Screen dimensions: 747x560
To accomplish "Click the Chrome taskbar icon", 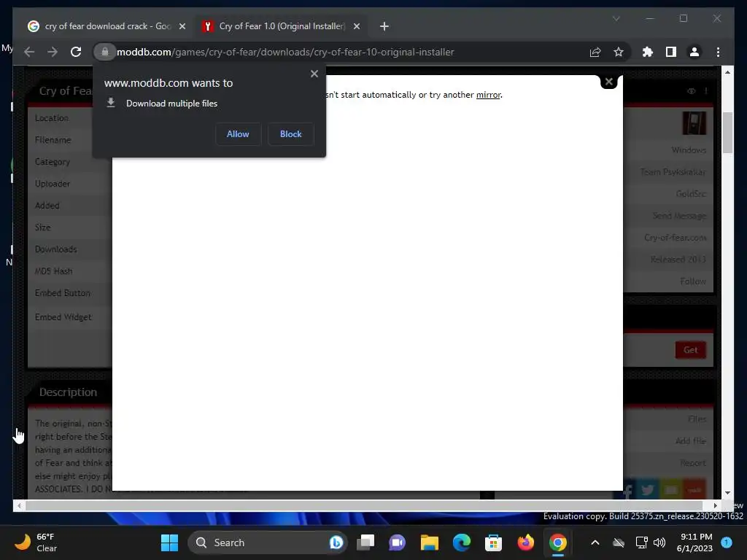I will pyautogui.click(x=557, y=542).
